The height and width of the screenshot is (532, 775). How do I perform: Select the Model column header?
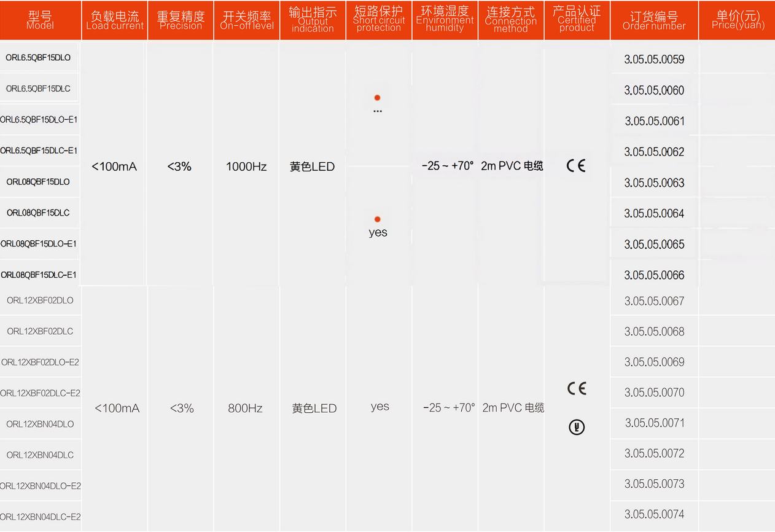pos(41,20)
